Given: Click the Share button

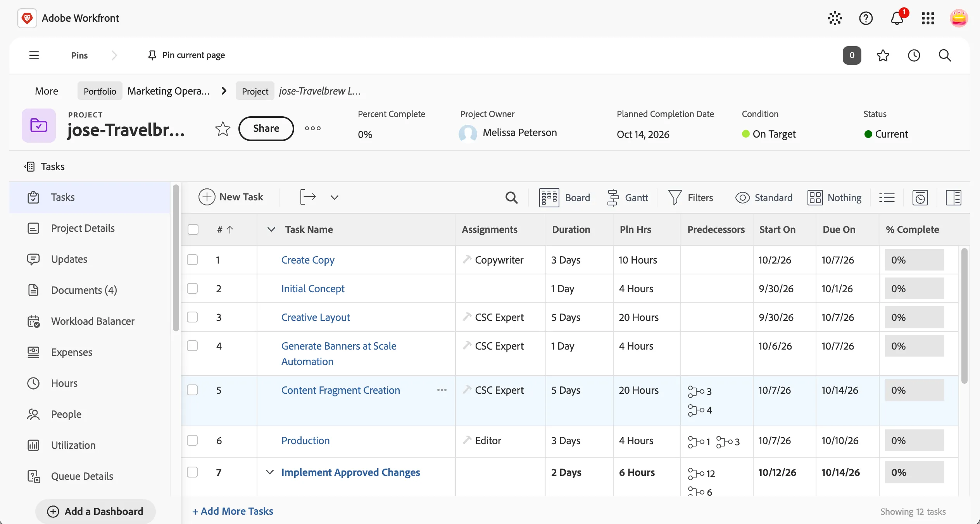Looking at the screenshot, I should [266, 128].
